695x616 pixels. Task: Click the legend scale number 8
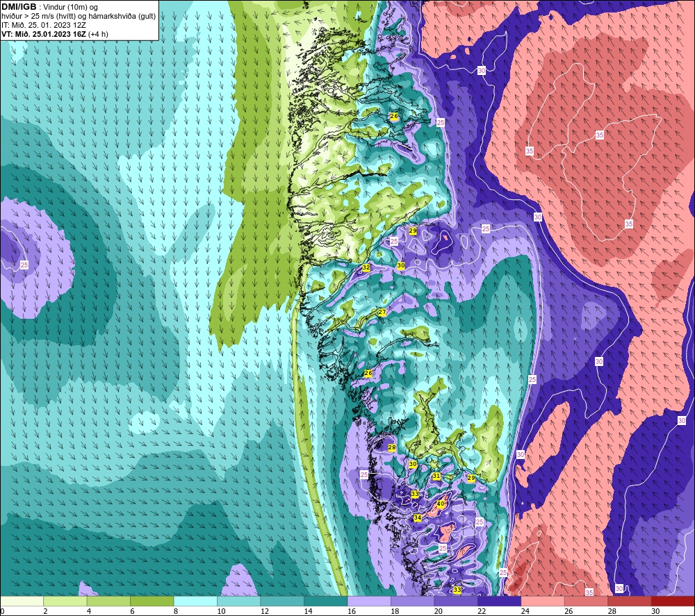pyautogui.click(x=176, y=611)
